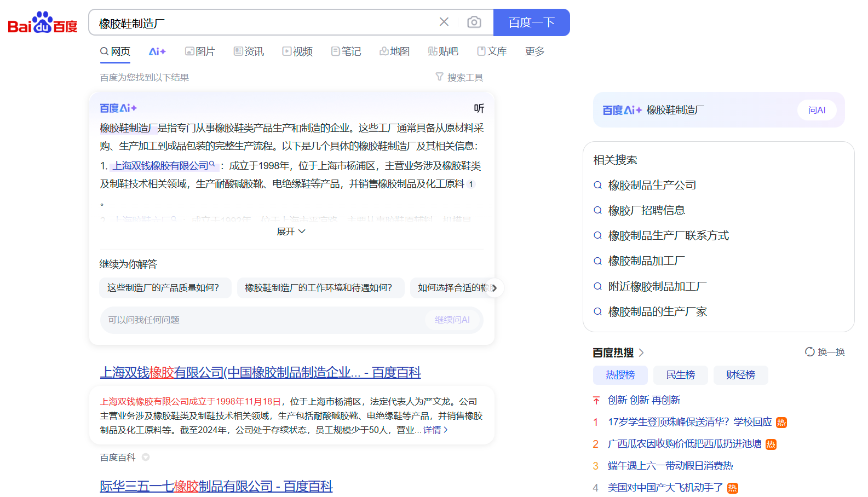Viewport: 868px width, 497px height.
Task: Open the 更多 menu in navigation
Action: (x=534, y=51)
